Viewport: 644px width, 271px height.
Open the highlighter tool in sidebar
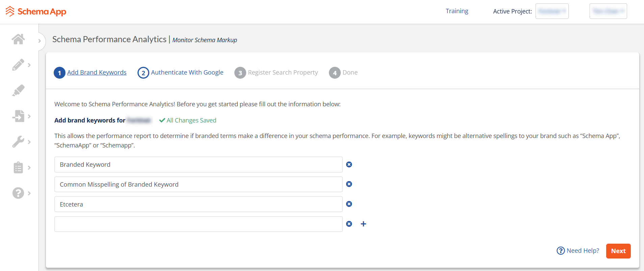[x=18, y=90]
